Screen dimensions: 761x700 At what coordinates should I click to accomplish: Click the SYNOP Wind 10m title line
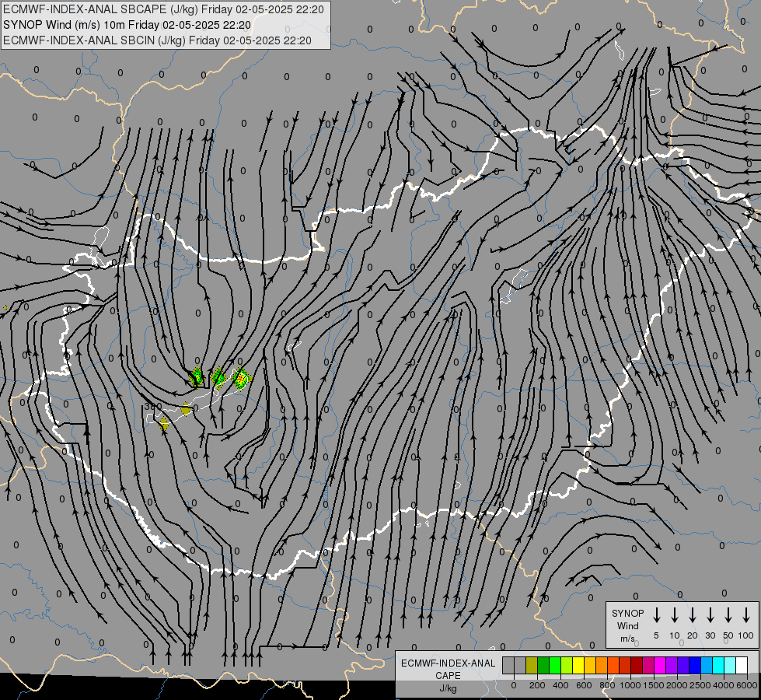[127, 25]
